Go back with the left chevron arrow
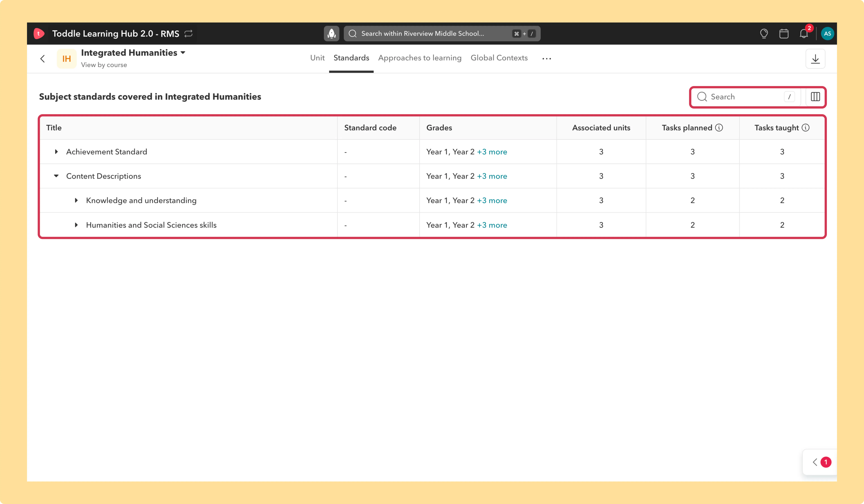The image size is (864, 504). point(42,59)
